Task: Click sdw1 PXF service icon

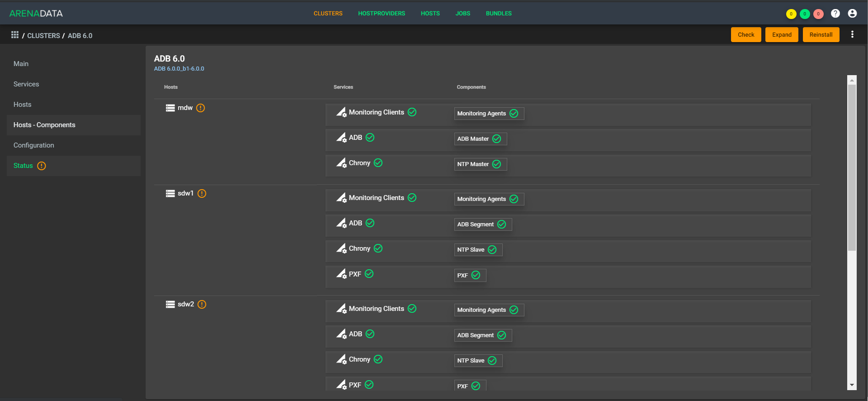Action: (341, 274)
